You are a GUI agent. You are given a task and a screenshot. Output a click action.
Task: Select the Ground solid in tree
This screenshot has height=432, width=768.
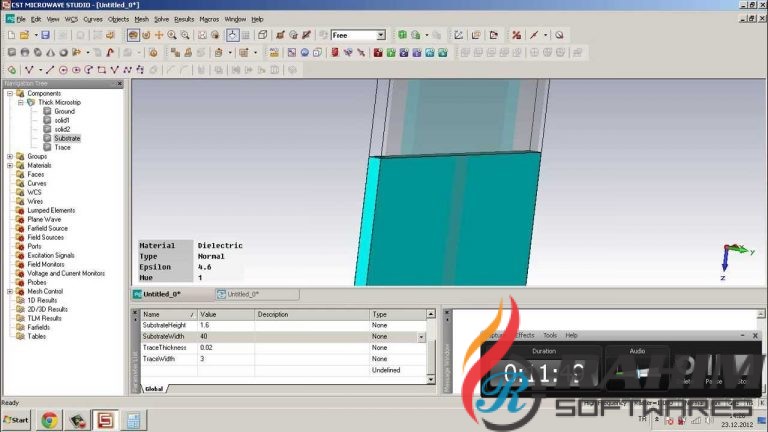(x=64, y=112)
